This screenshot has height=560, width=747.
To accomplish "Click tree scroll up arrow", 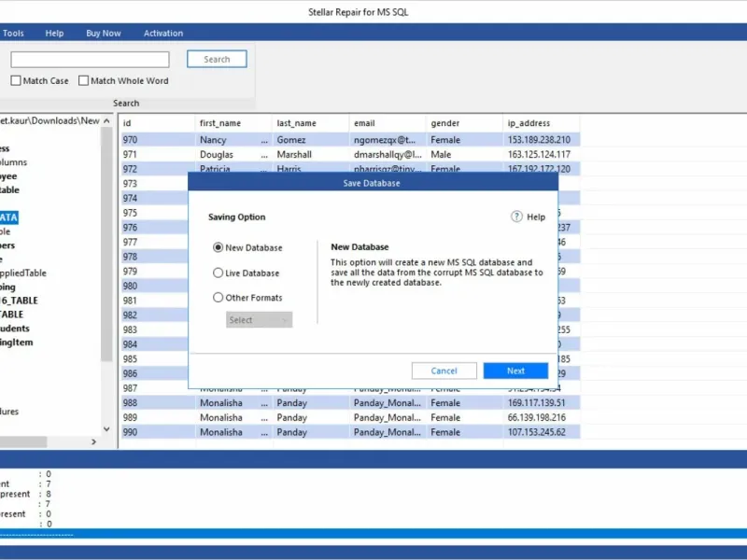I will 106,121.
